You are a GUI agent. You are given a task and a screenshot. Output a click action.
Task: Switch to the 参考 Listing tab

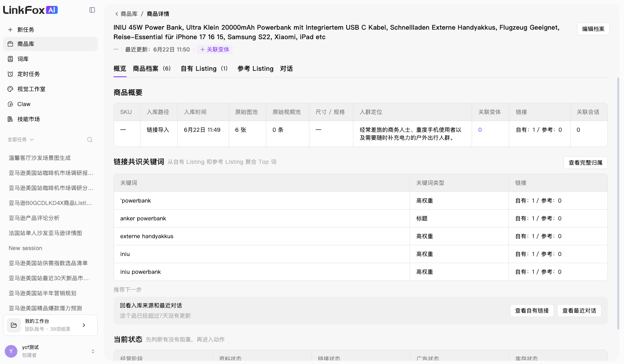[255, 69]
